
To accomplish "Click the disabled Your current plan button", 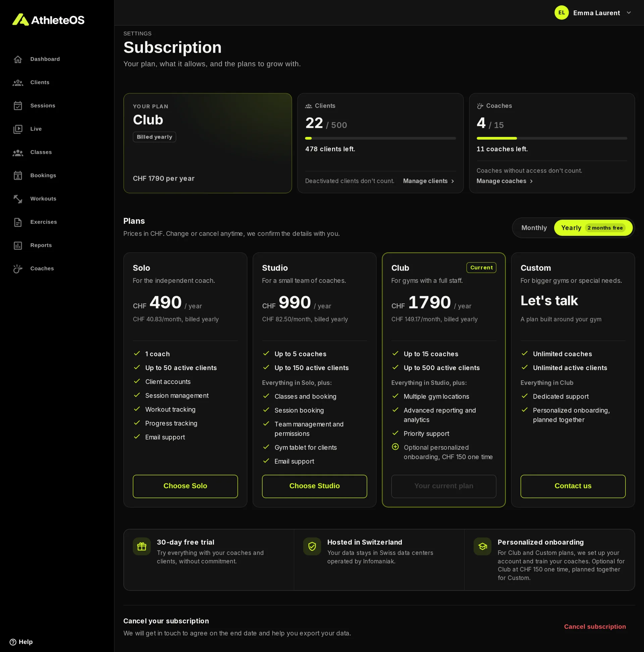I will pos(444,486).
